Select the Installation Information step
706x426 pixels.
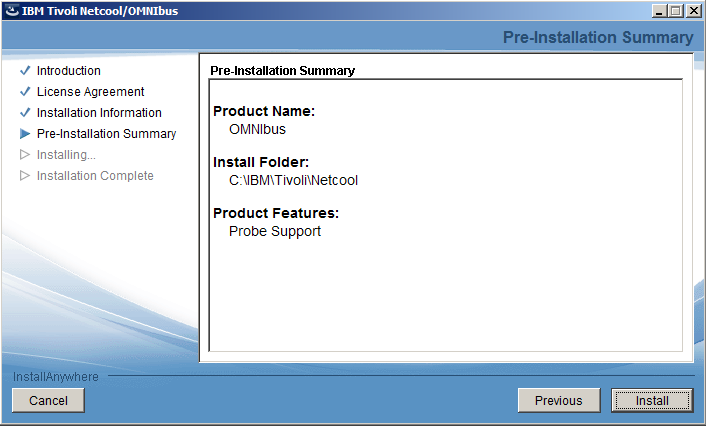(99, 113)
